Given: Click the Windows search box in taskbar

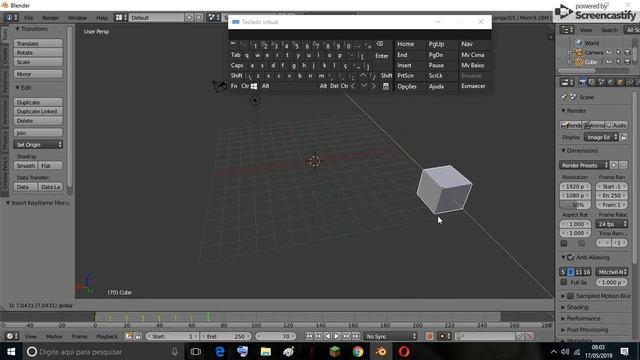Looking at the screenshot, I should point(104,351).
